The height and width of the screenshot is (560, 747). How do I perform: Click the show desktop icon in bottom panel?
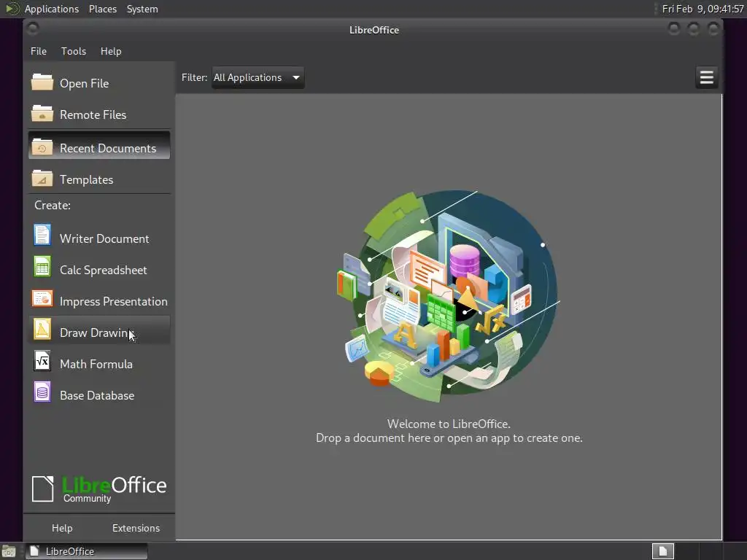[x=9, y=551]
